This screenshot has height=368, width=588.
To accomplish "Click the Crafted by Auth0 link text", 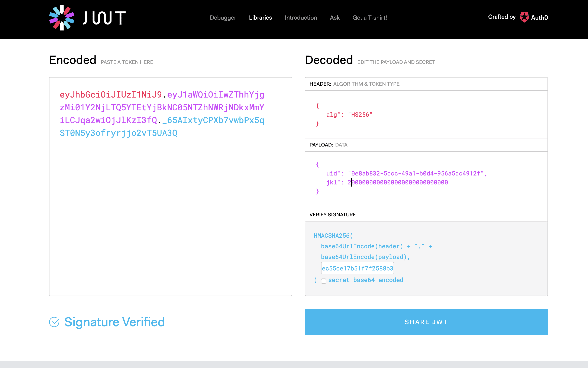I will click(502, 17).
